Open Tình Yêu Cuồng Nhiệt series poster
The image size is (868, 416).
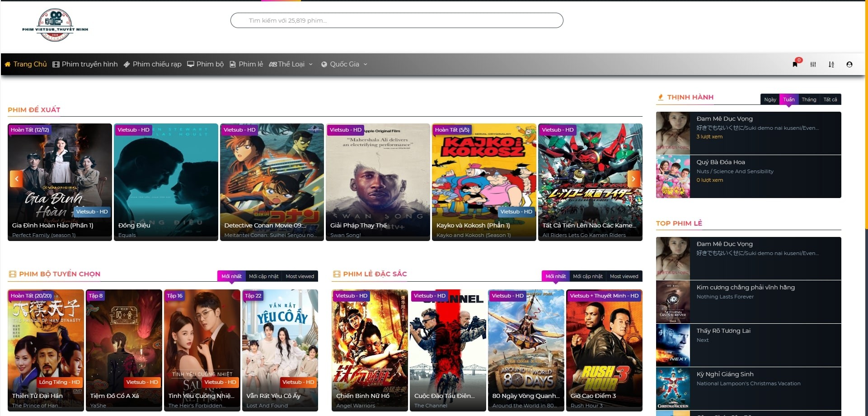click(x=202, y=350)
